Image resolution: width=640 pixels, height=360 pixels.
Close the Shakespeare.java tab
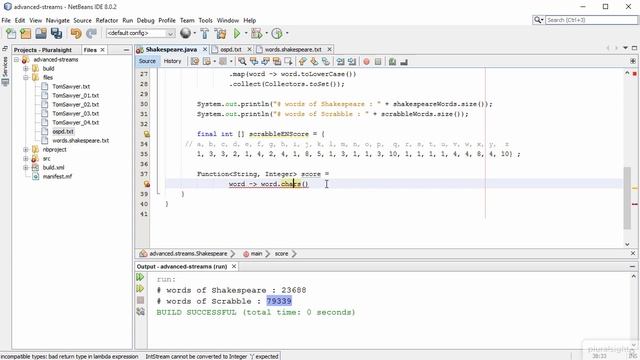tap(205, 49)
